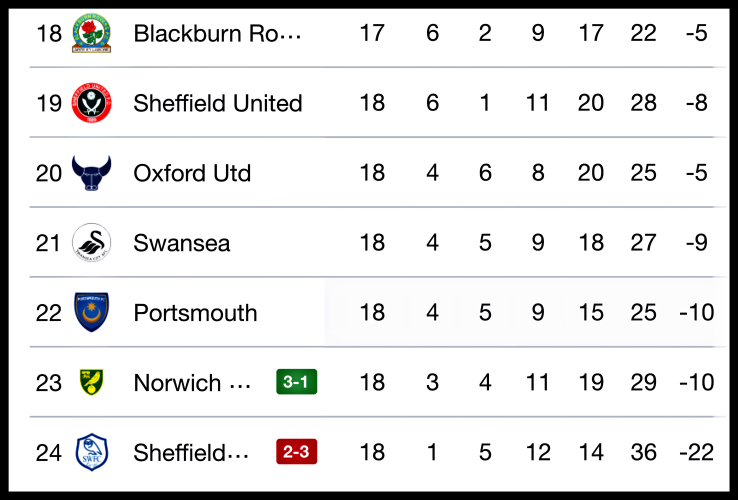
Task: Click position number 22 in the table
Action: pos(49,313)
